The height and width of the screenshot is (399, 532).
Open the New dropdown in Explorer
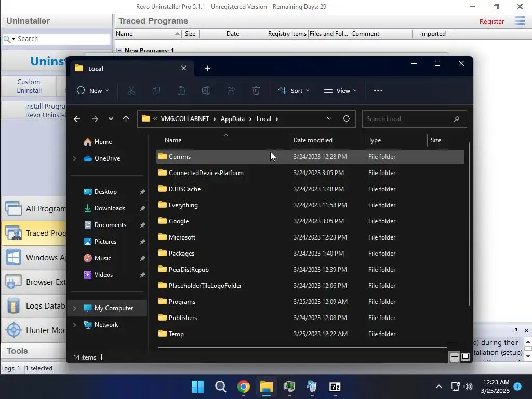point(92,90)
